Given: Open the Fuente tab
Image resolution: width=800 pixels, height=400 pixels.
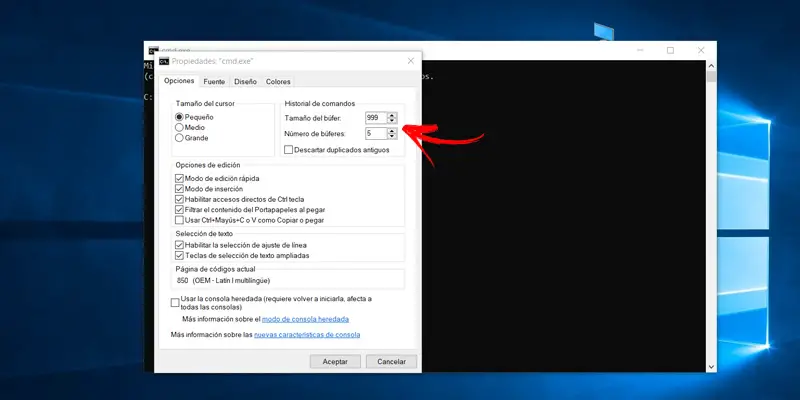Looking at the screenshot, I should pyautogui.click(x=214, y=82).
